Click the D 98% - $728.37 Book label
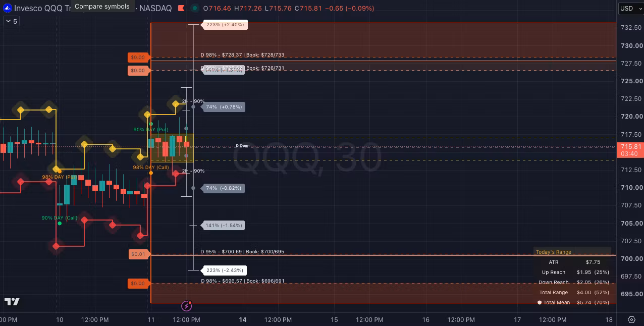Screen dimensions: 644x326 pyautogui.click(x=242, y=55)
